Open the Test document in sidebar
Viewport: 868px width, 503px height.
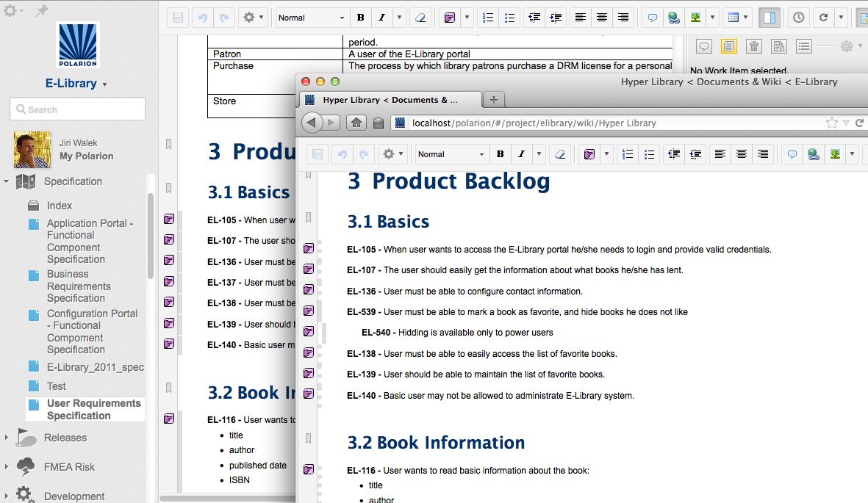[x=57, y=386]
